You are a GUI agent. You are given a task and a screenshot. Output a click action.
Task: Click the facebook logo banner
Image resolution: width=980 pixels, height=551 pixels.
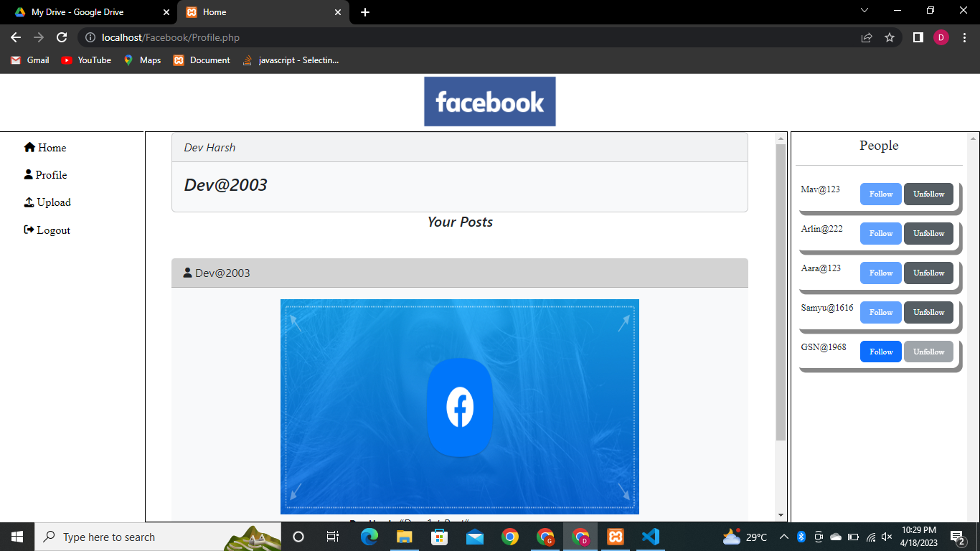(x=490, y=101)
